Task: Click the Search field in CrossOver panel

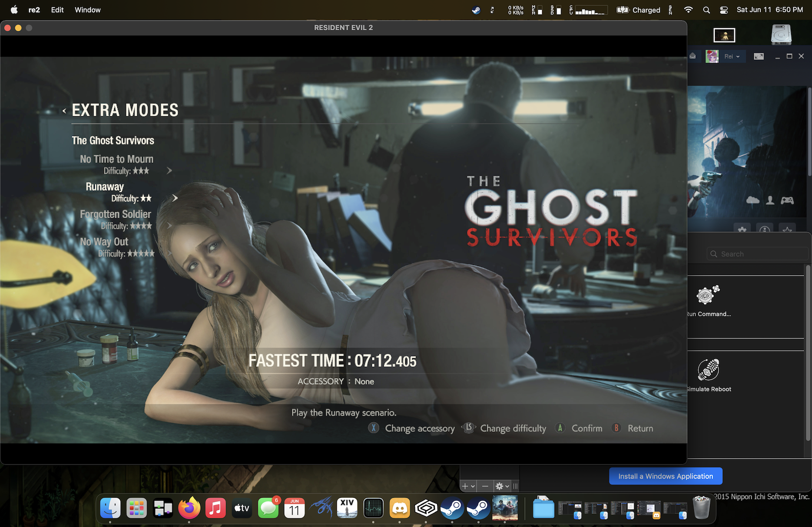Action: coord(757,254)
